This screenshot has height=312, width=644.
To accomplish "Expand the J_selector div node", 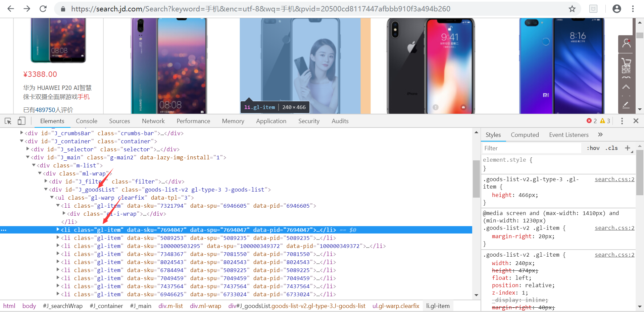I will [x=28, y=149].
